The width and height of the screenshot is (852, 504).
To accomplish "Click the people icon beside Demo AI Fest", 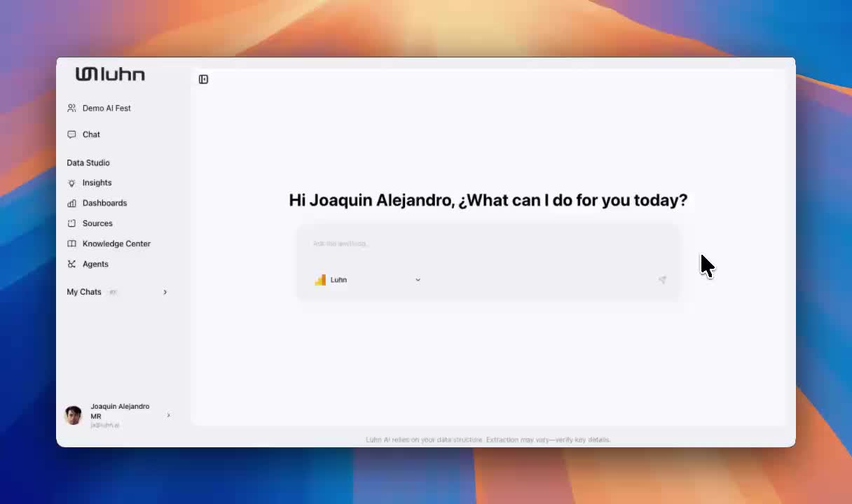I will click(71, 108).
